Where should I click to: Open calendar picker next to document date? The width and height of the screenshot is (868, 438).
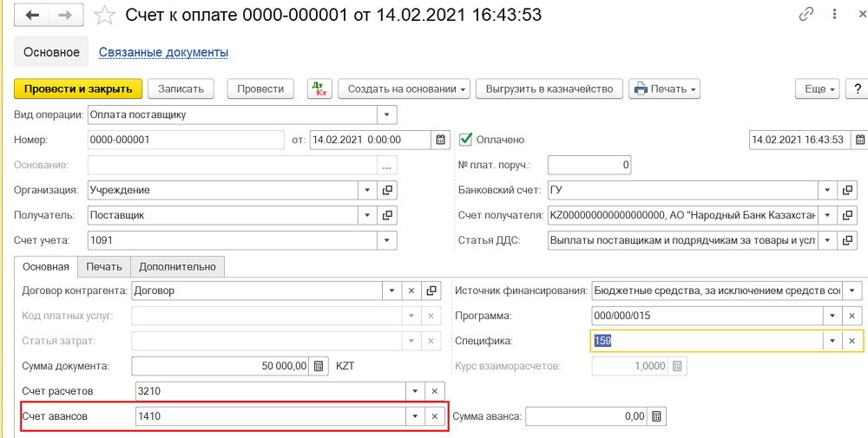click(440, 140)
